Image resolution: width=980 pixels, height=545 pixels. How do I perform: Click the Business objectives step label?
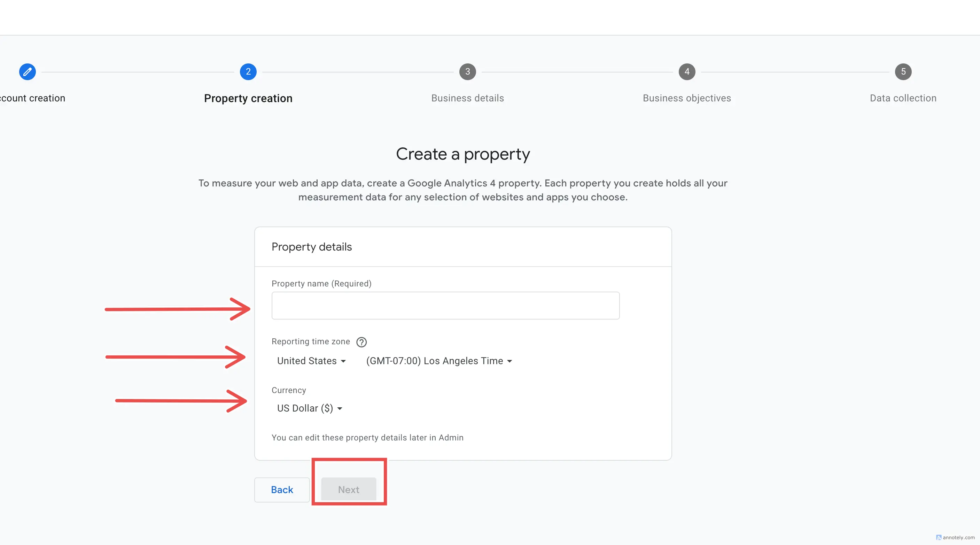[686, 98]
